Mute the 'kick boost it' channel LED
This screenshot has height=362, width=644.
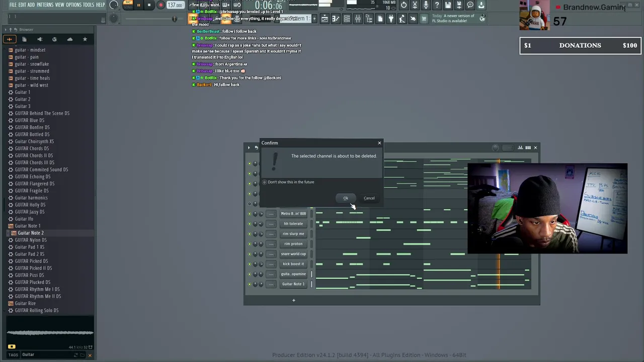[249, 264]
